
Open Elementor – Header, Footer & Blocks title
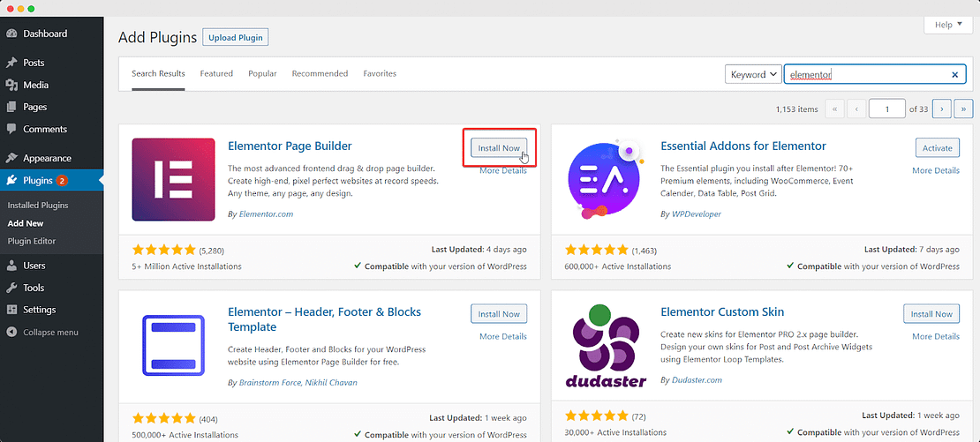click(x=324, y=319)
